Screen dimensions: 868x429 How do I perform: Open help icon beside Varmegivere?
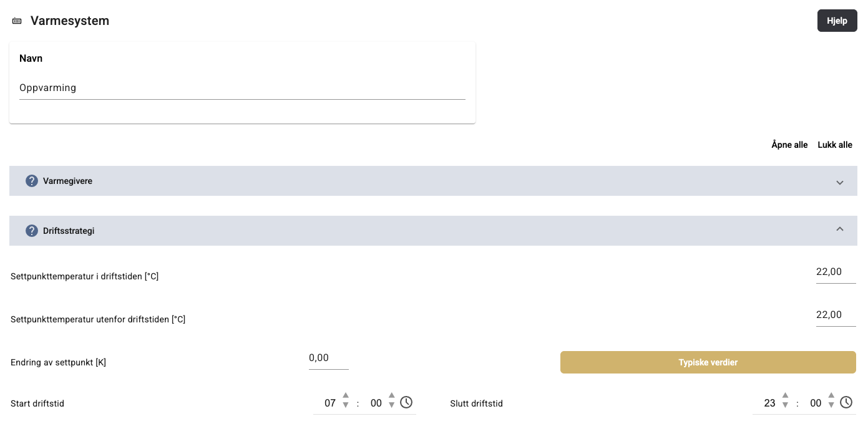click(x=32, y=181)
